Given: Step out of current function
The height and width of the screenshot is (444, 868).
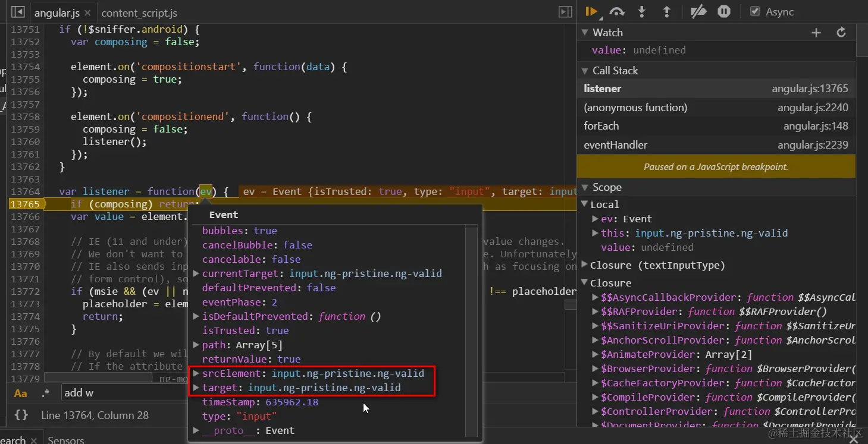Looking at the screenshot, I should point(666,12).
